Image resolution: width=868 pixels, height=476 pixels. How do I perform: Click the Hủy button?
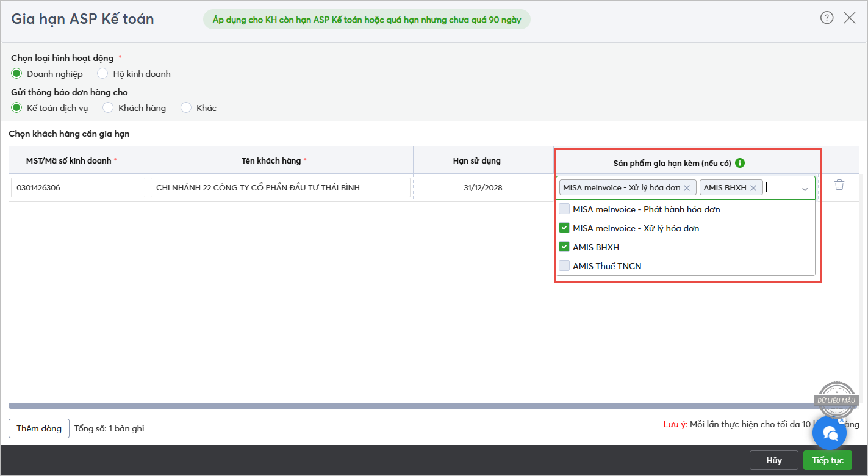(x=774, y=460)
